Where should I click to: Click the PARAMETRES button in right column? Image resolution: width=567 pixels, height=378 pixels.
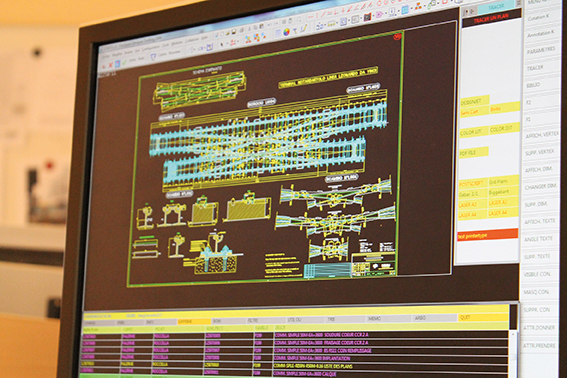click(541, 50)
